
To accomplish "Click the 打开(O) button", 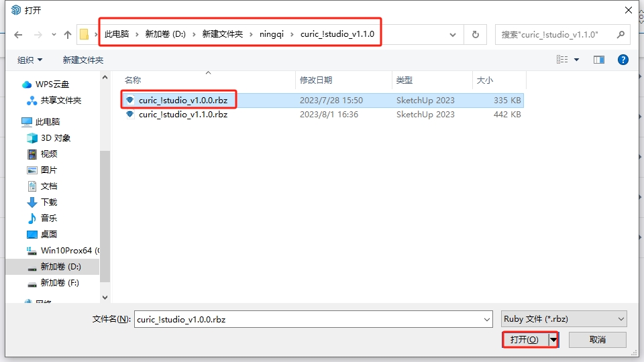I will [525, 340].
